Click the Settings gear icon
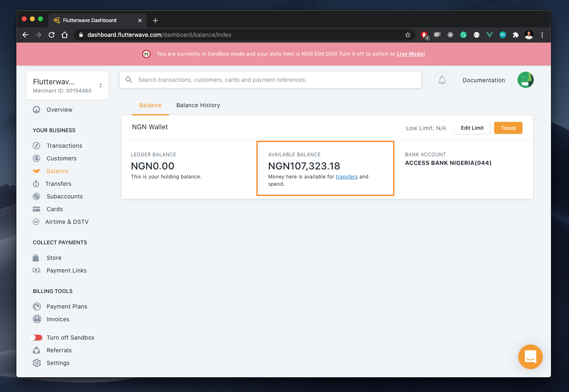 click(x=37, y=363)
